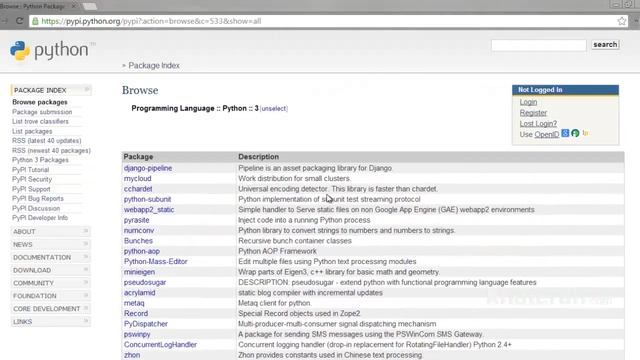Screen dimensions: 640x360
Task: Open the numconv package
Action: (139, 230)
